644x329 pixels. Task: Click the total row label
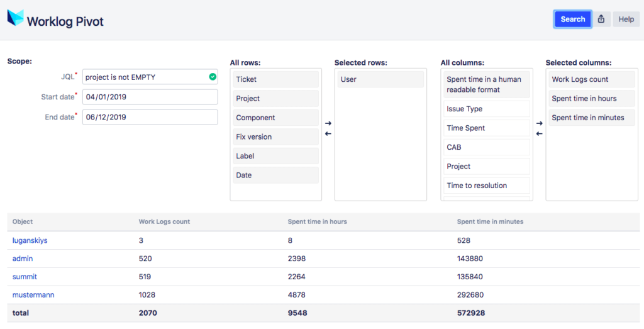pyautogui.click(x=21, y=313)
